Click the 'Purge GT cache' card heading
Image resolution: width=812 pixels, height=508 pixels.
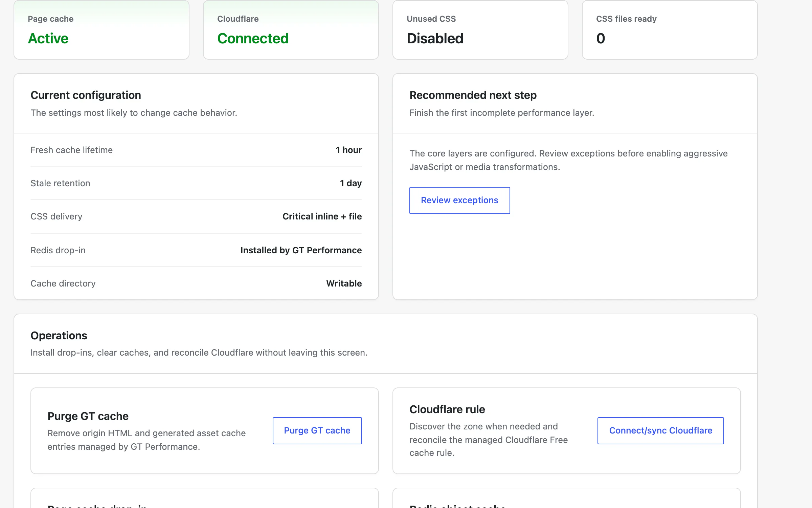pyautogui.click(x=88, y=416)
